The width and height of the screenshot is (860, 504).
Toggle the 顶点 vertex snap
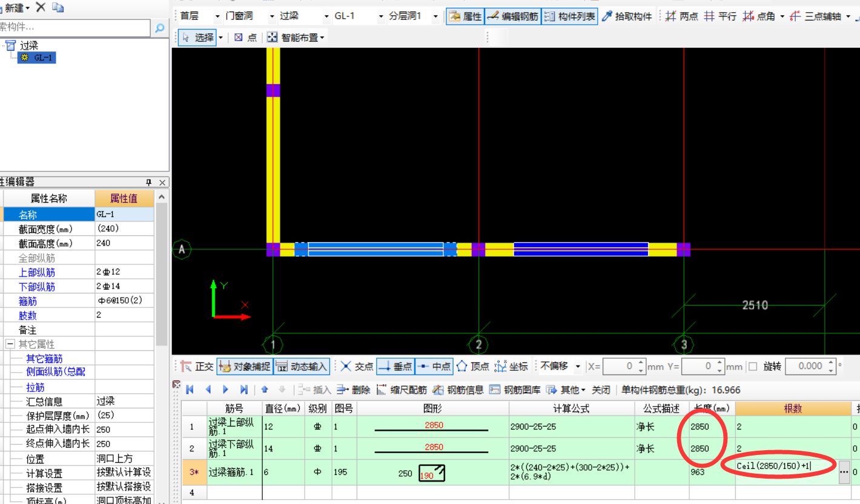coord(473,366)
